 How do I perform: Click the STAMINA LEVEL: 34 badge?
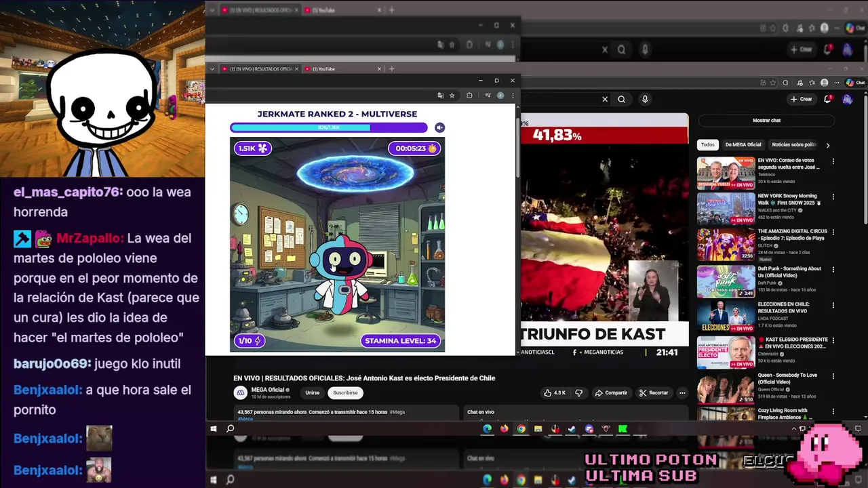(400, 341)
